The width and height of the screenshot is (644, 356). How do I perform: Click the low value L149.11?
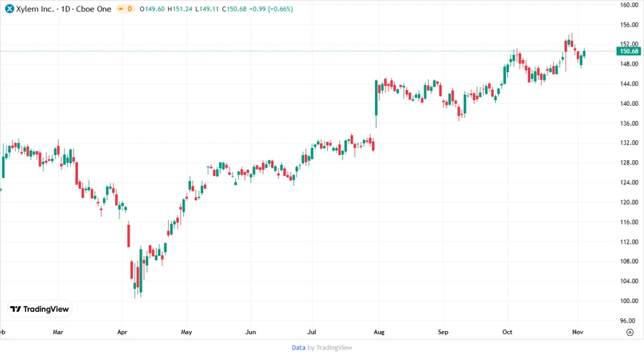click(x=207, y=9)
